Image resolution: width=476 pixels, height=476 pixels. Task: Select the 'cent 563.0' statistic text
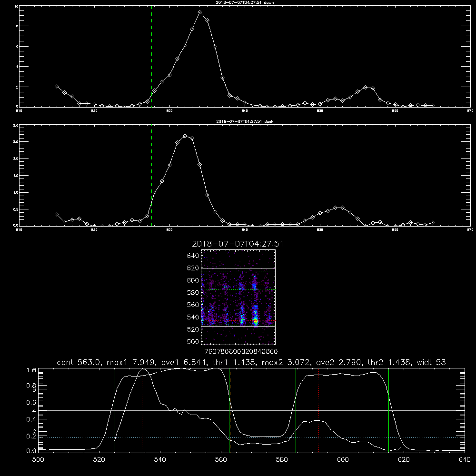pyautogui.click(x=79, y=362)
